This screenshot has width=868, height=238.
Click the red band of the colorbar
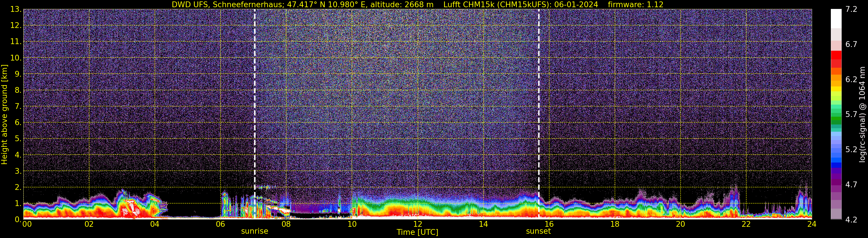tap(836, 59)
